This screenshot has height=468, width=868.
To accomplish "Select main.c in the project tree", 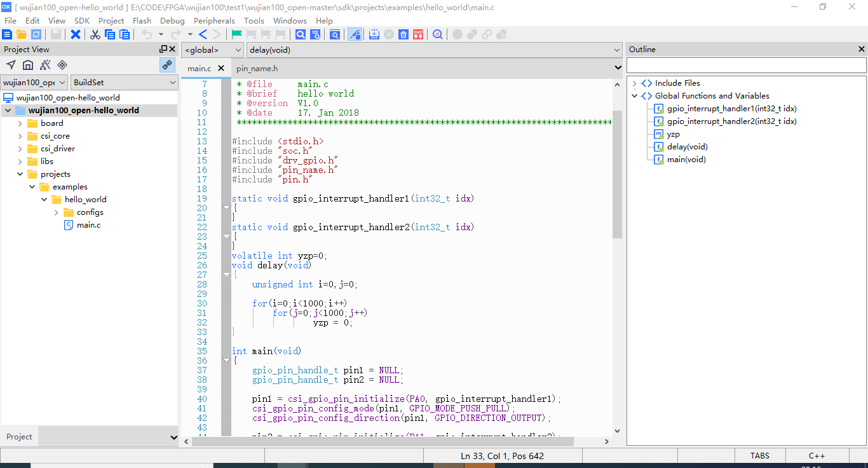I will (88, 225).
